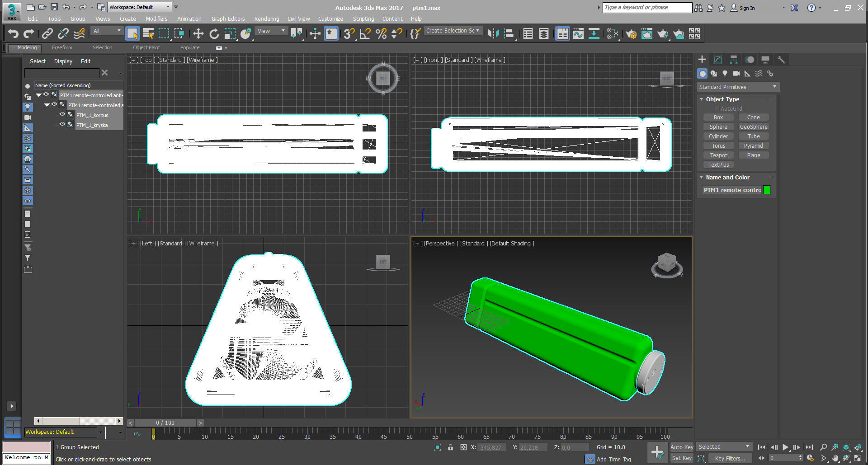Hide the PTM_1_korpus object via eye icon
Screen dimensions: 868x465
[62, 114]
